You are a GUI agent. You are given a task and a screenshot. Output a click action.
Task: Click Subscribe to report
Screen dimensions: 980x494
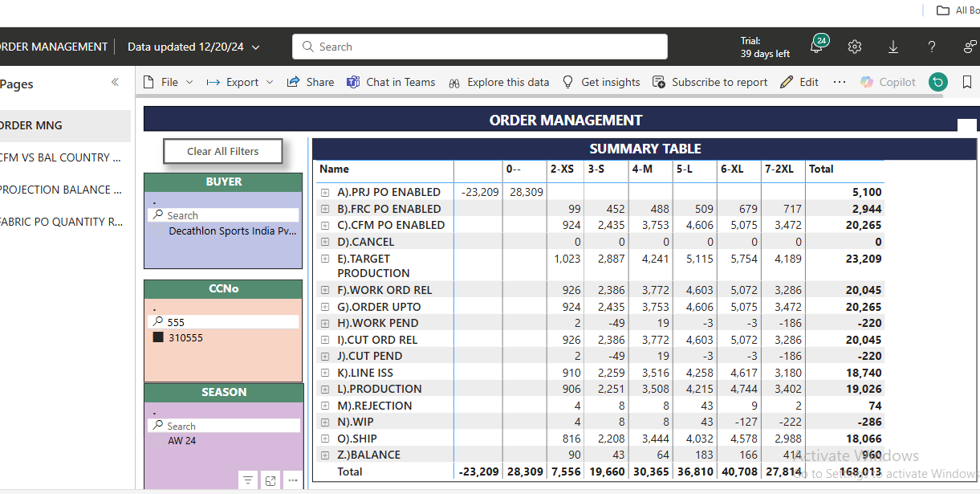click(x=710, y=82)
